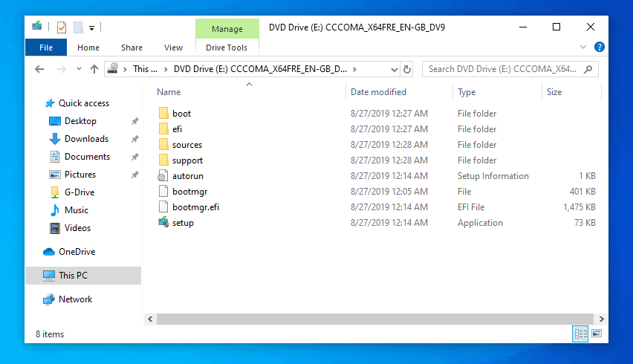Click the setup window icon in the title bar
The height and width of the screenshot is (364, 633).
coord(36,26)
